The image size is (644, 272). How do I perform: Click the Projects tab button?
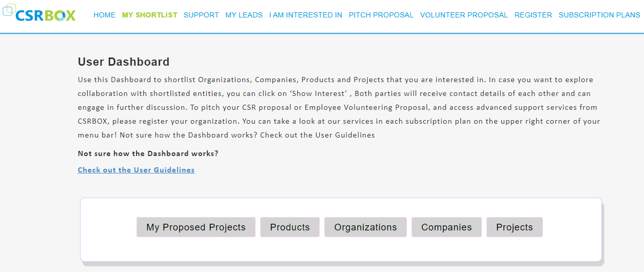point(514,227)
